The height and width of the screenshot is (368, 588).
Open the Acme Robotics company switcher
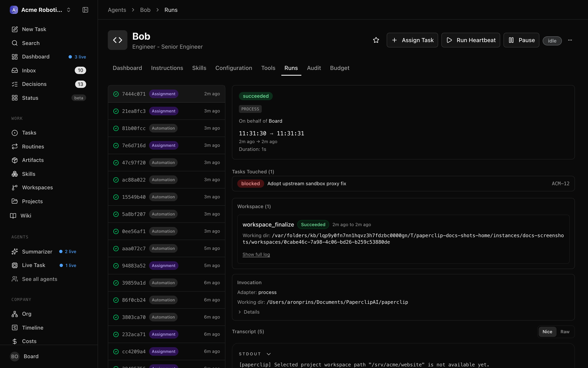[x=40, y=10]
